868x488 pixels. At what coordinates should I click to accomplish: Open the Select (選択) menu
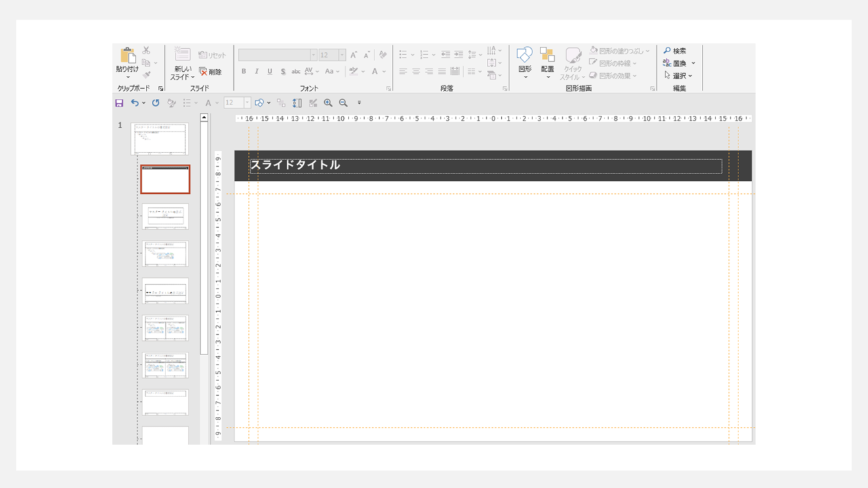(678, 75)
